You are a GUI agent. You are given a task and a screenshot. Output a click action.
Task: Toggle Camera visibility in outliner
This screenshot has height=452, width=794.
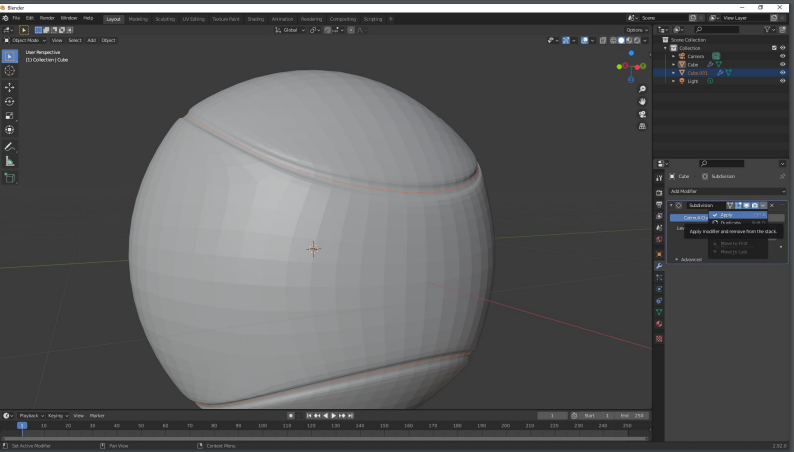point(782,56)
